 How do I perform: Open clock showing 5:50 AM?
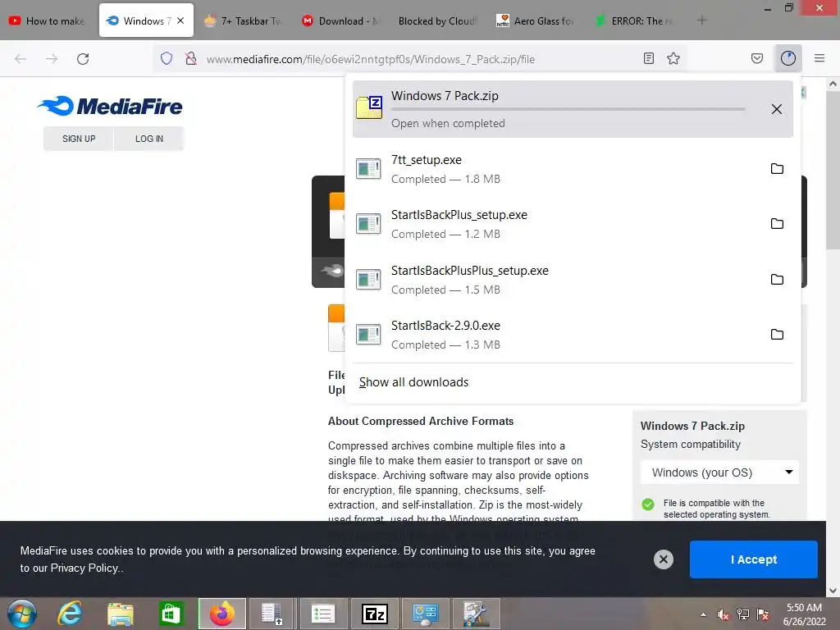pyautogui.click(x=804, y=614)
